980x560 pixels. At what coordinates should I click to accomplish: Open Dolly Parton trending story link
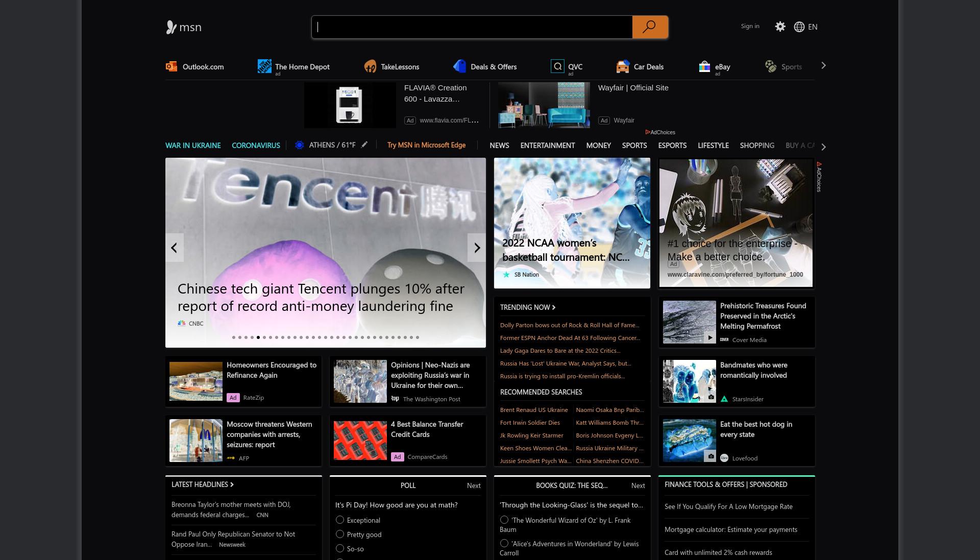point(570,325)
